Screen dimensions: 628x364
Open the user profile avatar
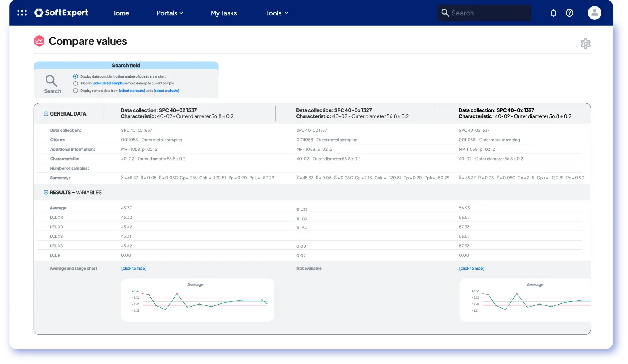click(594, 13)
